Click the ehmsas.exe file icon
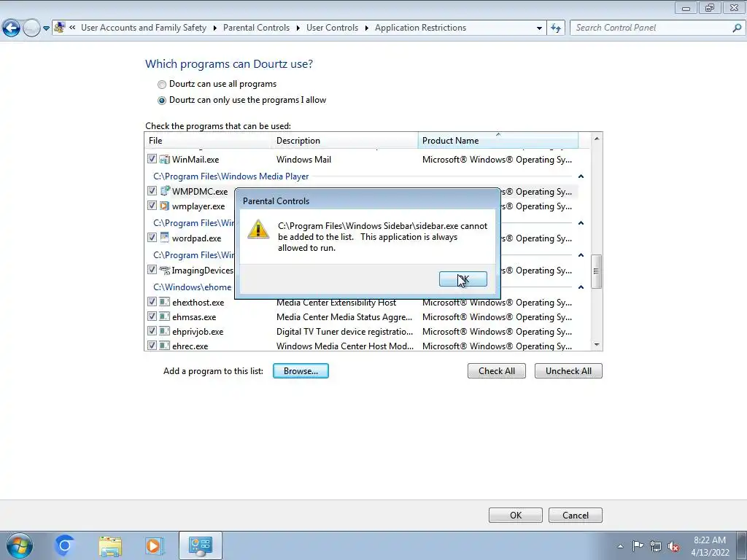The width and height of the screenshot is (747, 560). 164,316
